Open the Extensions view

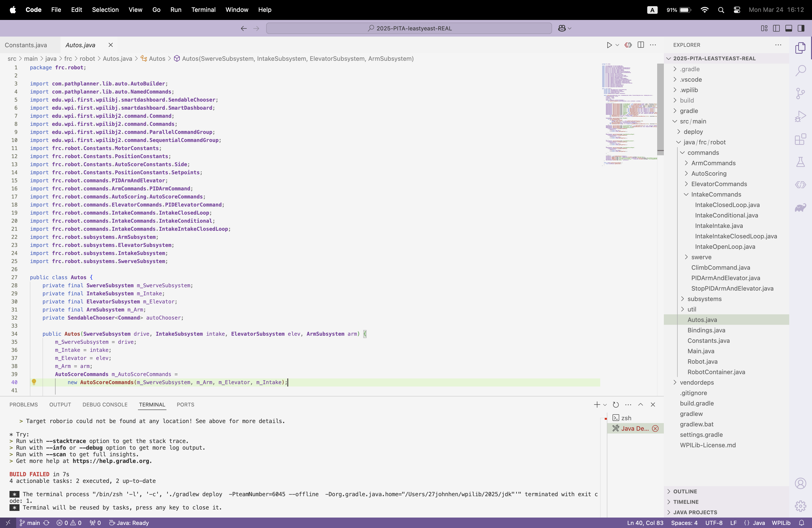[800, 139]
